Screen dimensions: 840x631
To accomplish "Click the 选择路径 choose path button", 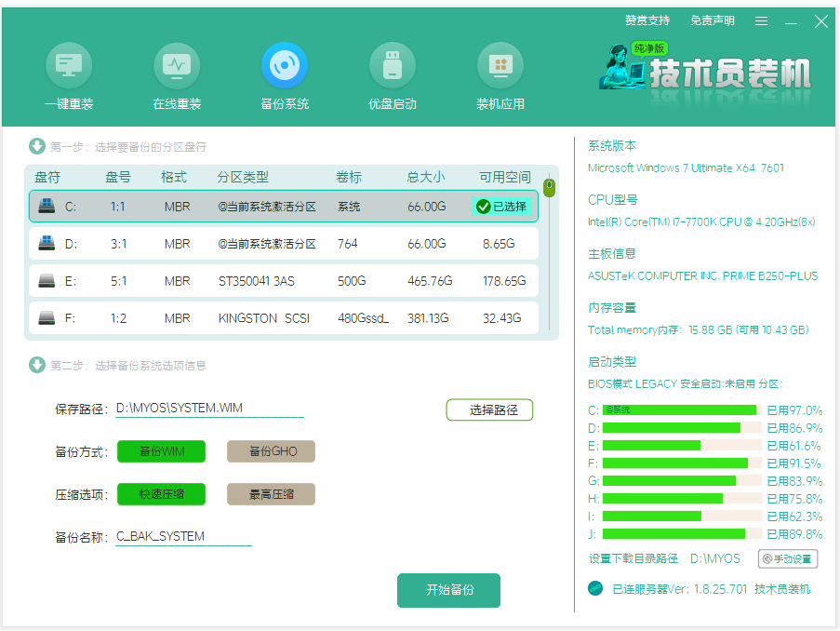I will 489,410.
